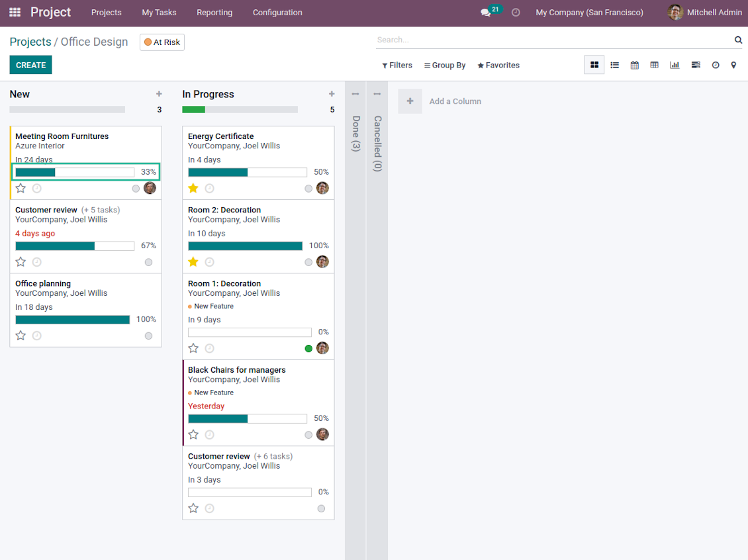Star the Office planning task
Image resolution: width=748 pixels, height=560 pixels.
[21, 336]
